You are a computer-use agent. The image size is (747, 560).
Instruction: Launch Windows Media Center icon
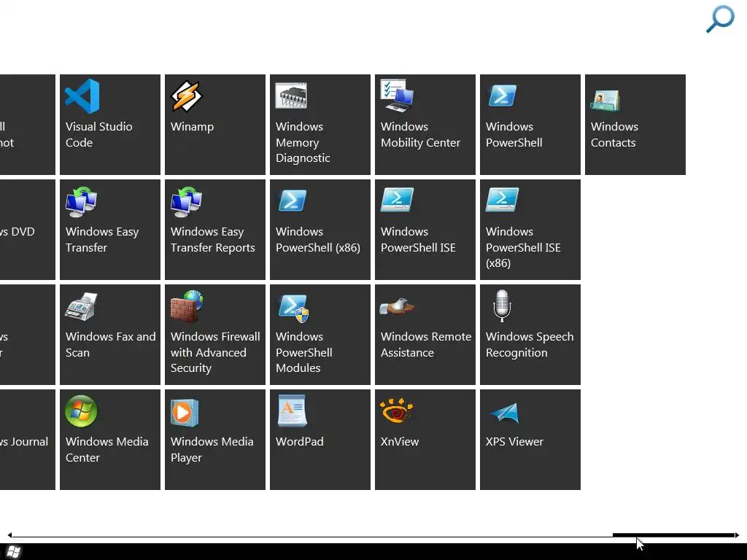tap(81, 411)
